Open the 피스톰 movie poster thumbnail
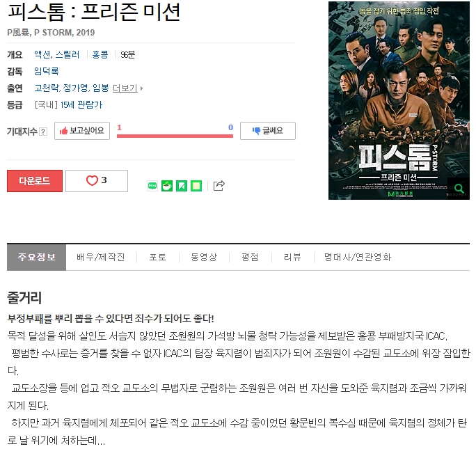This screenshot has height=449, width=476. click(399, 100)
